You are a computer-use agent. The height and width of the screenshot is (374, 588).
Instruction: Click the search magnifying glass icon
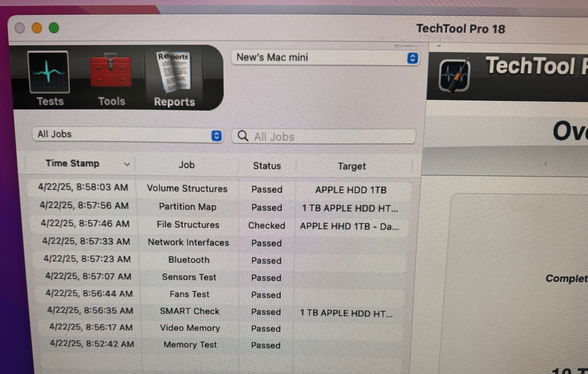pos(243,136)
